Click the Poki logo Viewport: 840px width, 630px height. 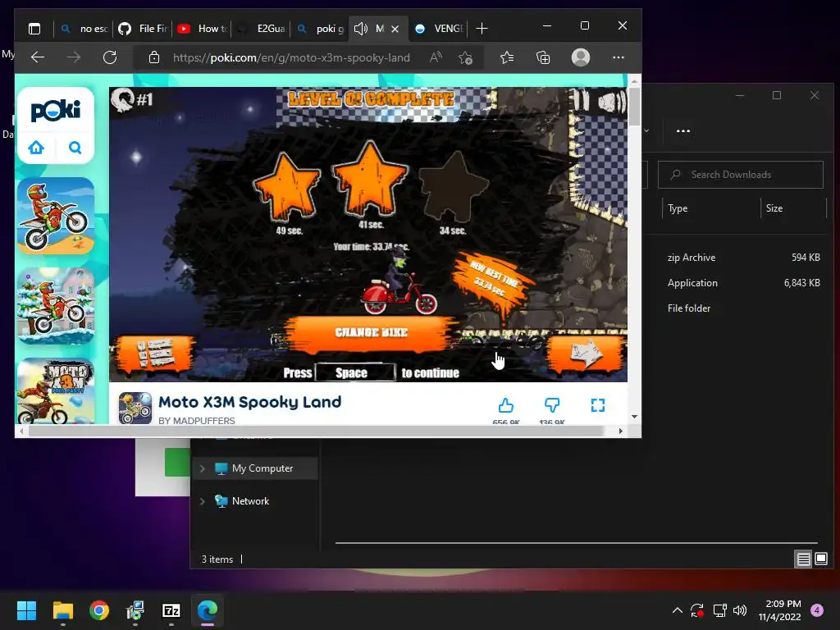[56, 110]
